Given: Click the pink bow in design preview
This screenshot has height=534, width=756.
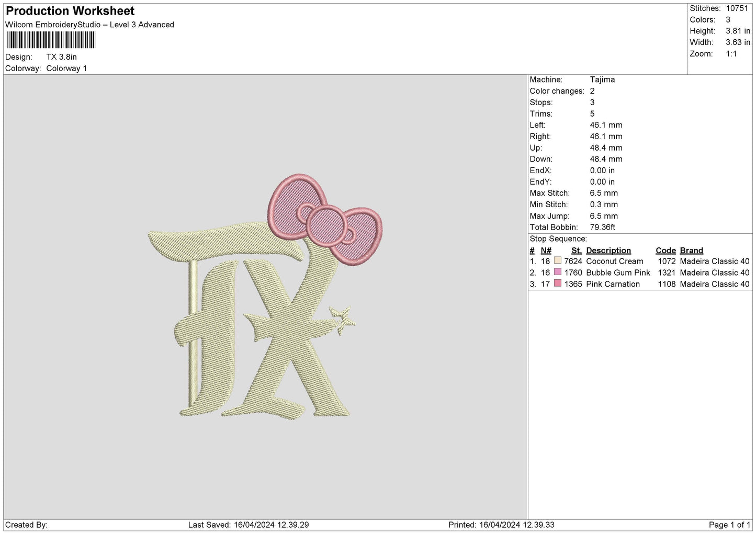Looking at the screenshot, I should (x=325, y=219).
